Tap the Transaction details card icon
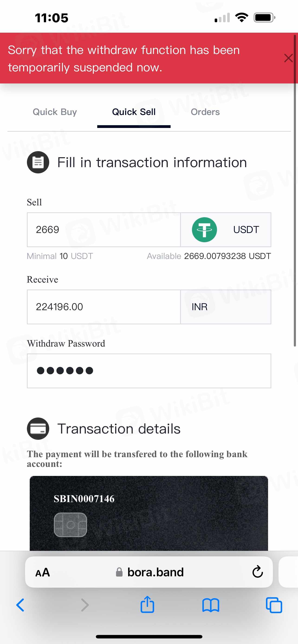Viewport: 298px width, 644px height. [x=38, y=428]
